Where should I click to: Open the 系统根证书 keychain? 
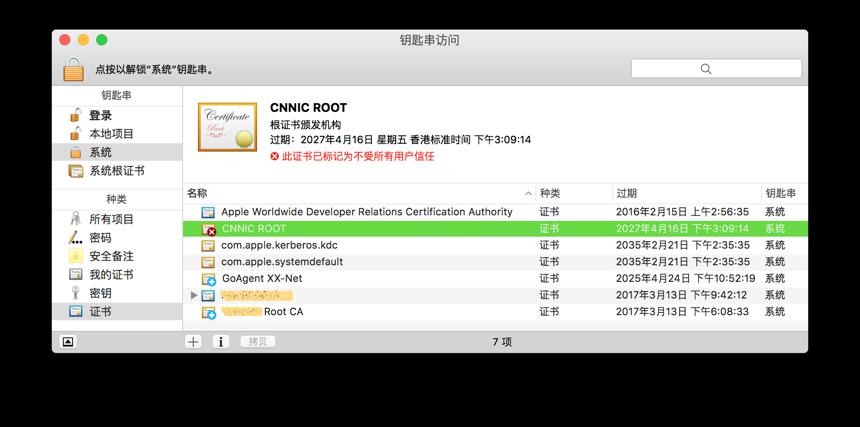point(117,171)
